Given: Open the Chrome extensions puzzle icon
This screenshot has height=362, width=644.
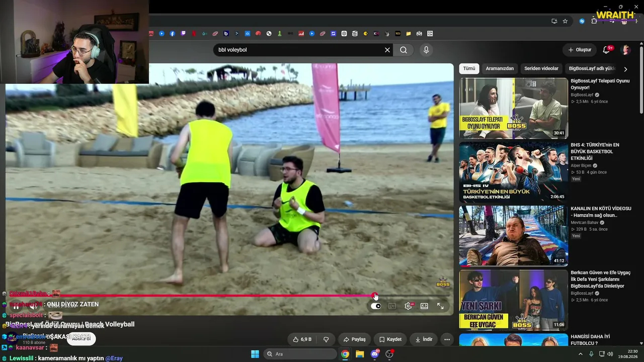Looking at the screenshot, I should pyautogui.click(x=594, y=21).
